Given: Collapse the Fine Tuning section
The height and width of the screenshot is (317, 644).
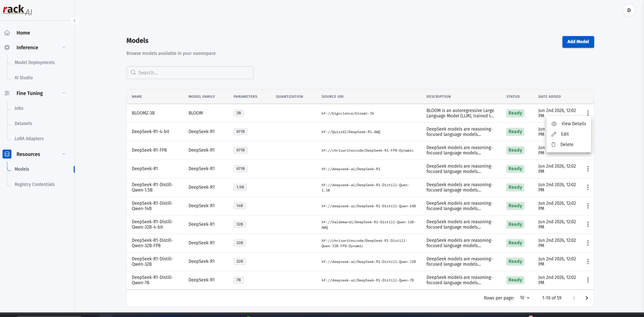Looking at the screenshot, I should click(64, 93).
